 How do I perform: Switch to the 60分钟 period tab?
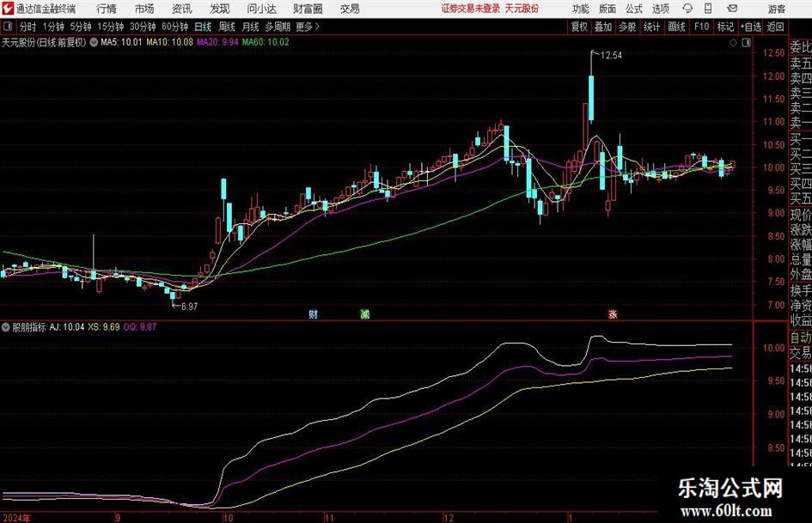[x=174, y=27]
